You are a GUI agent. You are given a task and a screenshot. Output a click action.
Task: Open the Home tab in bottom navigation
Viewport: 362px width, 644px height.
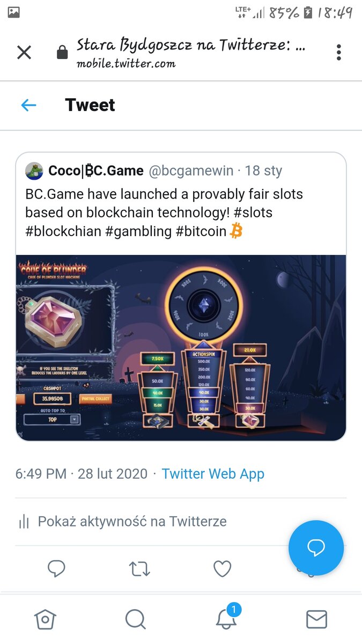click(x=45, y=620)
